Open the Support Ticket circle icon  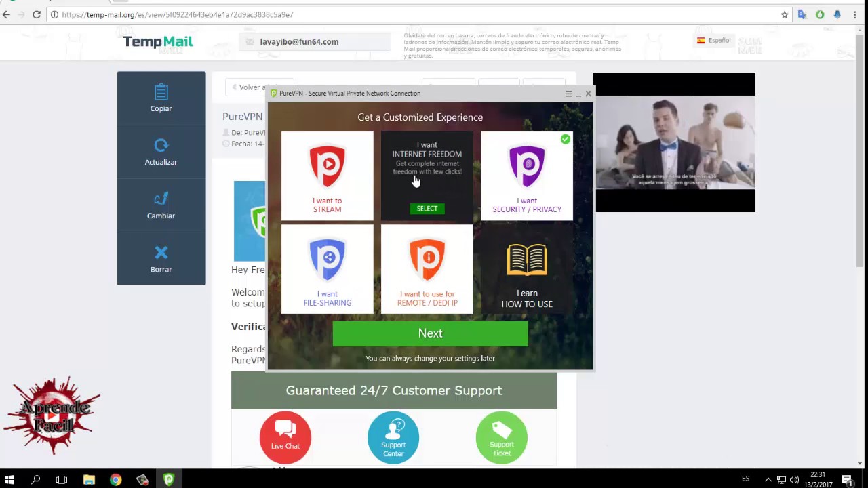coord(502,437)
